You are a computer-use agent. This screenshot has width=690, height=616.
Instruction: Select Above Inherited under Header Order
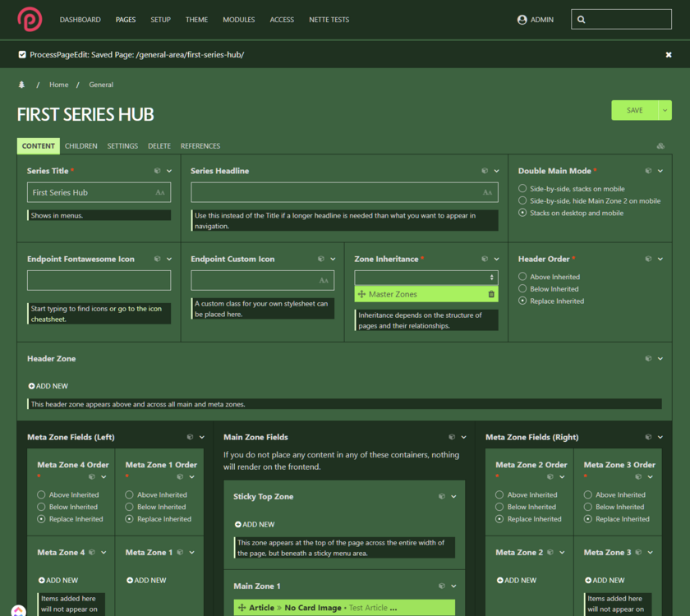click(x=522, y=277)
